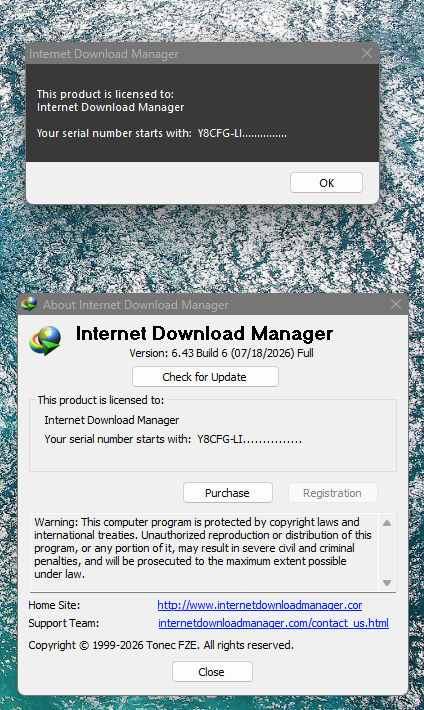Click the Home Site label

coord(54,605)
